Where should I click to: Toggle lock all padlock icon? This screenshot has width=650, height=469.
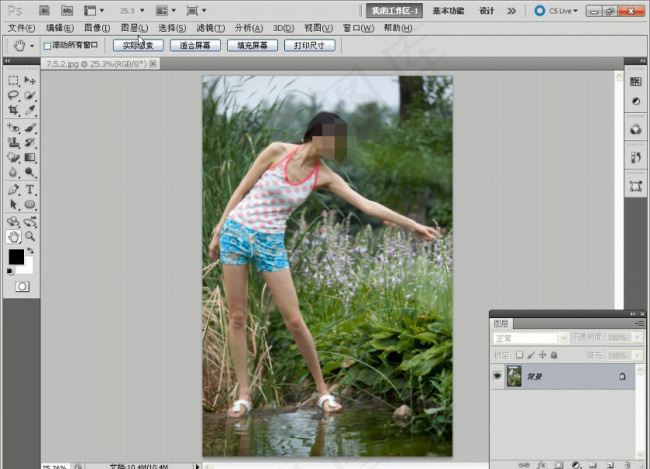(x=554, y=355)
